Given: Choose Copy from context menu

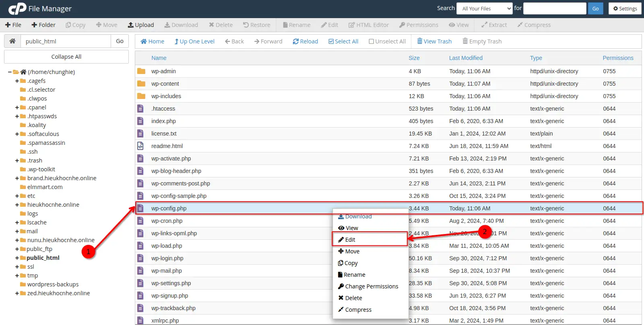Looking at the screenshot, I should [x=348, y=263].
